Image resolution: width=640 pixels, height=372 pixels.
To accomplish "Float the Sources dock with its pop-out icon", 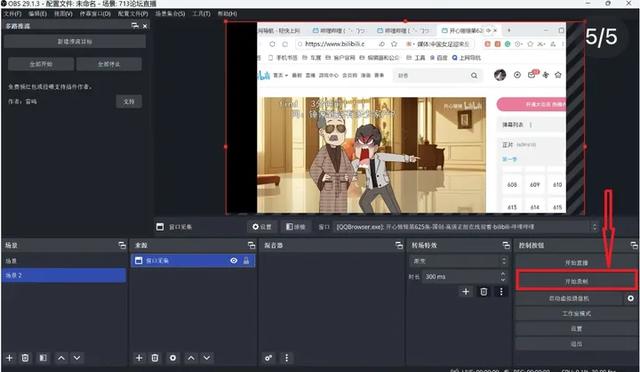I will 251,245.
